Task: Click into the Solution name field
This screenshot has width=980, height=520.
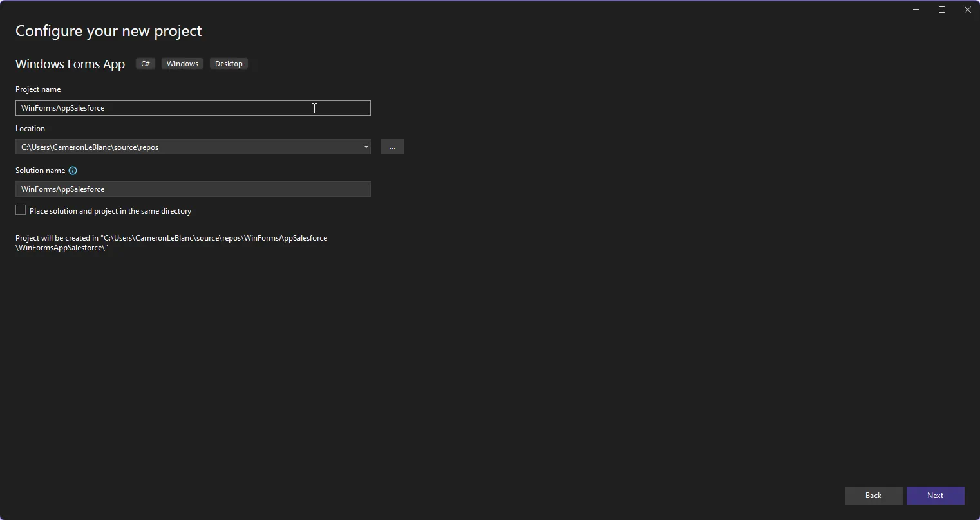Action: [x=193, y=189]
